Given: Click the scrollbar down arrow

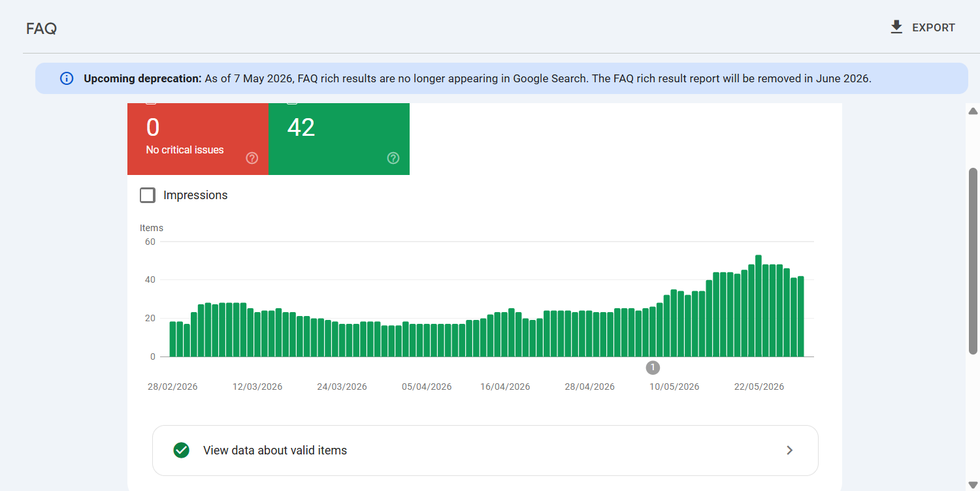Looking at the screenshot, I should [973, 484].
